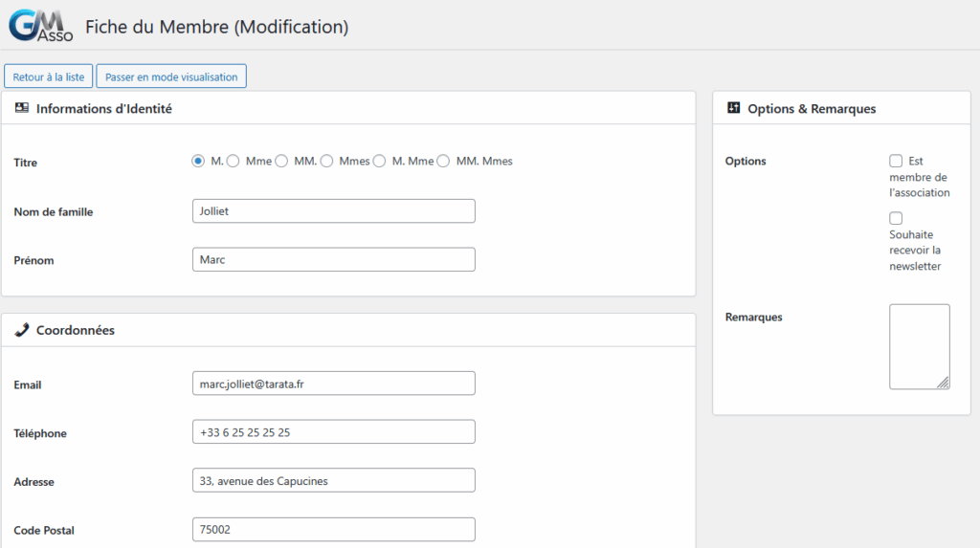
Task: Select the 'Mmes' radio button
Action: pyautogui.click(x=326, y=162)
